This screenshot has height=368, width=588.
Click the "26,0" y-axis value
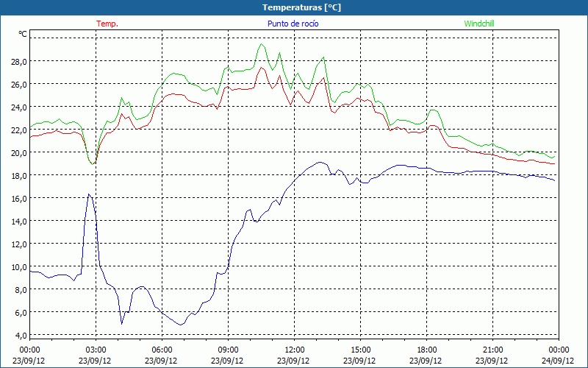pos(18,85)
